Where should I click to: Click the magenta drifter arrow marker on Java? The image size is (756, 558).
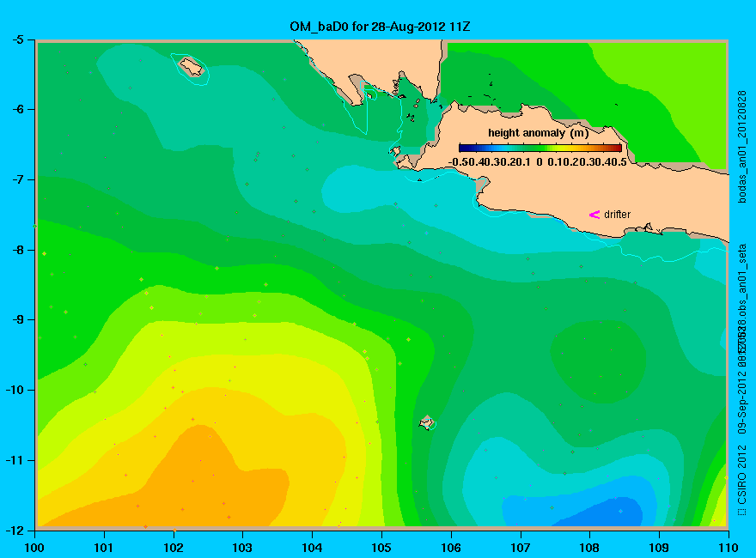point(594,215)
